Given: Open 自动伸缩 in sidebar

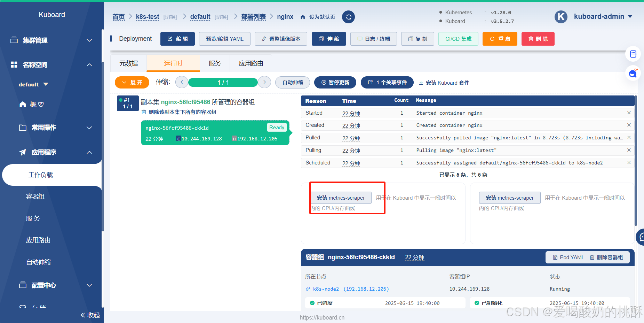Looking at the screenshot, I should click(38, 262).
